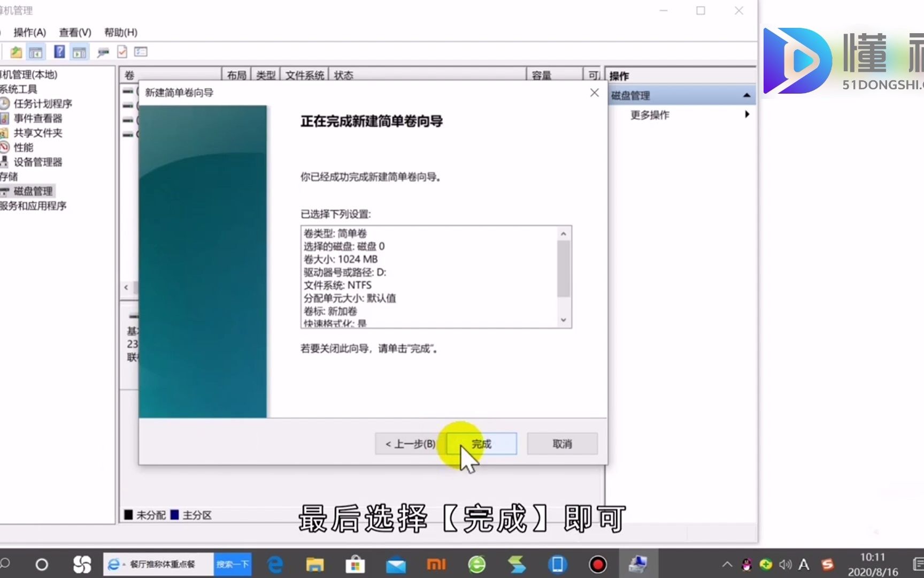The height and width of the screenshot is (578, 924).
Task: Select 性能 in the tree
Action: (x=24, y=147)
